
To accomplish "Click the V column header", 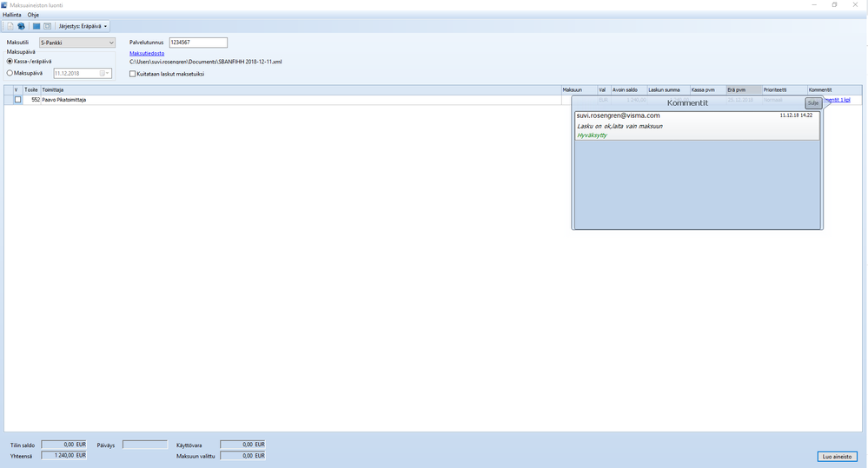I will point(17,89).
